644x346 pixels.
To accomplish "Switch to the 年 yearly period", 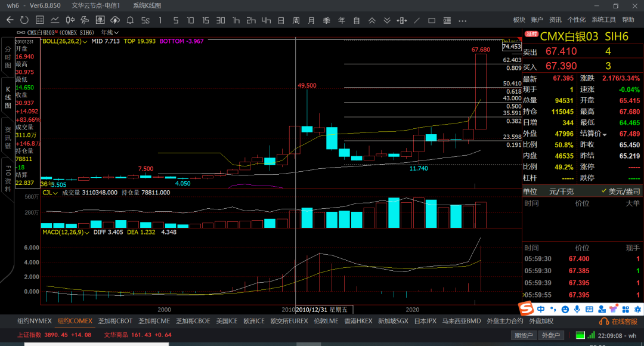I will pyautogui.click(x=342, y=20).
